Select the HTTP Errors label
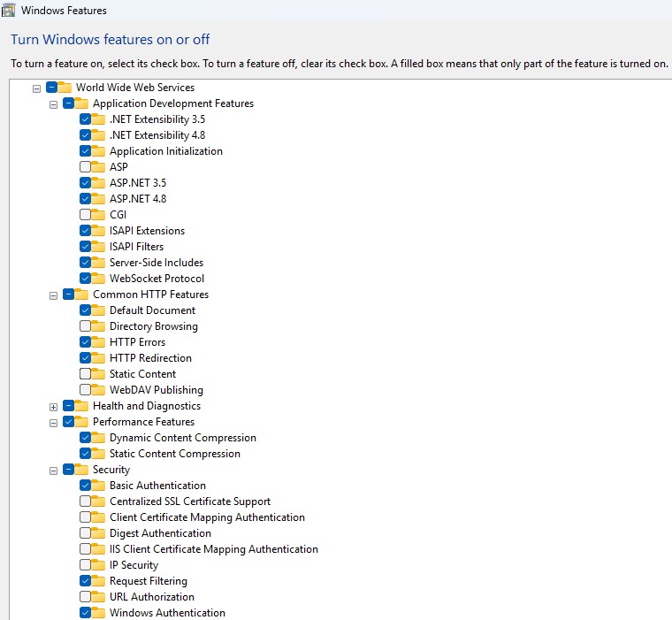 pos(137,342)
